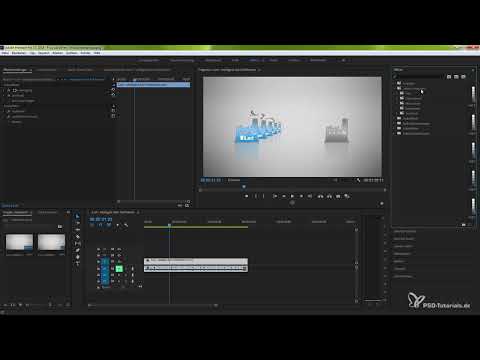This screenshot has height=360, width=480.
Task: Unmute audio track A1 with the green M button
Action: tap(119, 268)
